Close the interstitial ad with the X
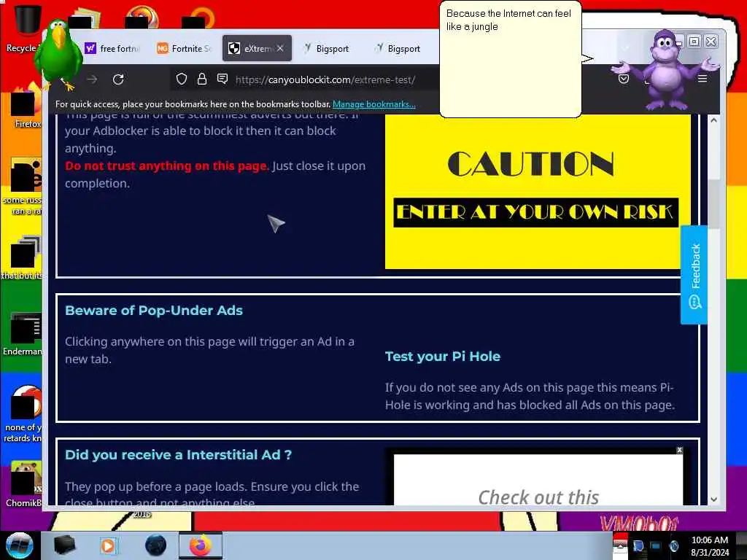The height and width of the screenshot is (560, 747). coord(679,450)
